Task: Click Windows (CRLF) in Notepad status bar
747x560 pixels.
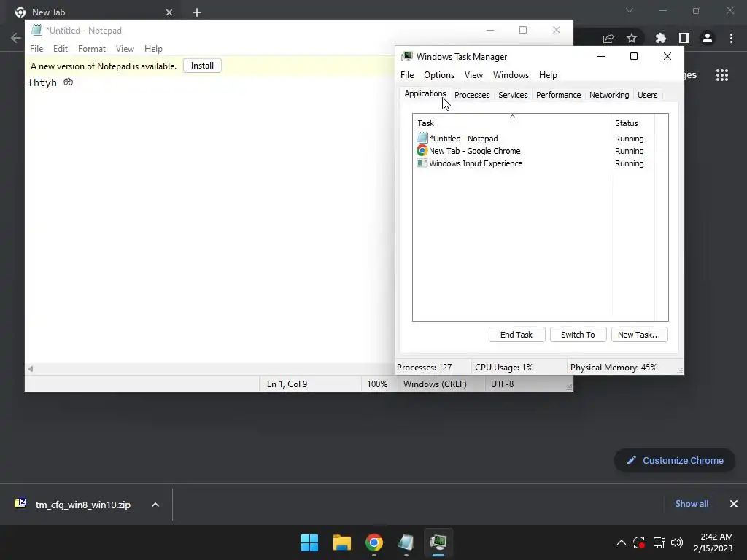Action: [x=435, y=384]
